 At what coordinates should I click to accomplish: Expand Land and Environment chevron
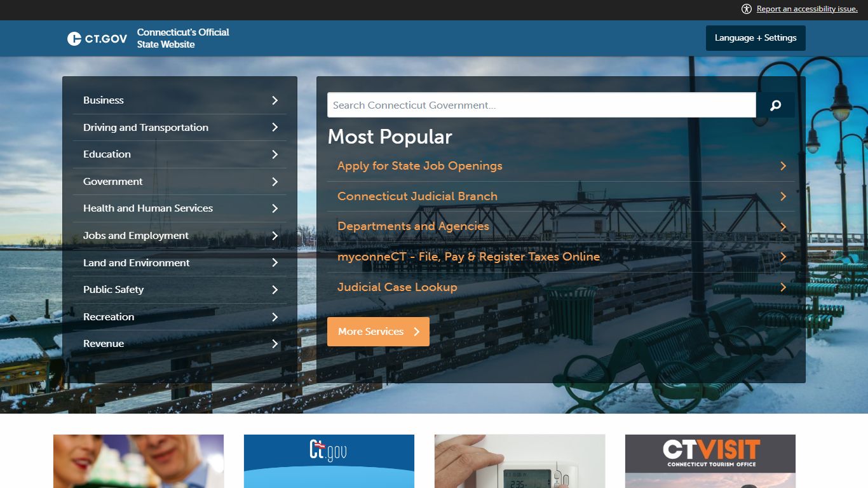[275, 262]
